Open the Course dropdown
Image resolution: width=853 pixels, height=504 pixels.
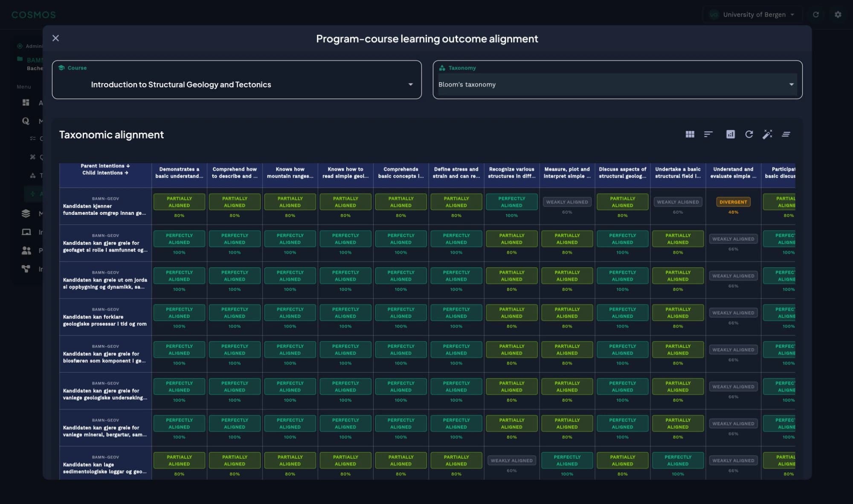coord(237,84)
